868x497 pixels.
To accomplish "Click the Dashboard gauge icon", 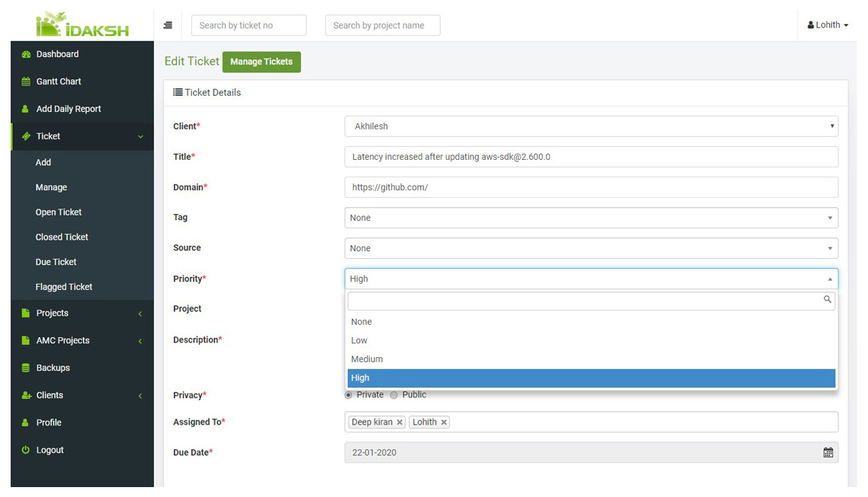I will coord(25,54).
